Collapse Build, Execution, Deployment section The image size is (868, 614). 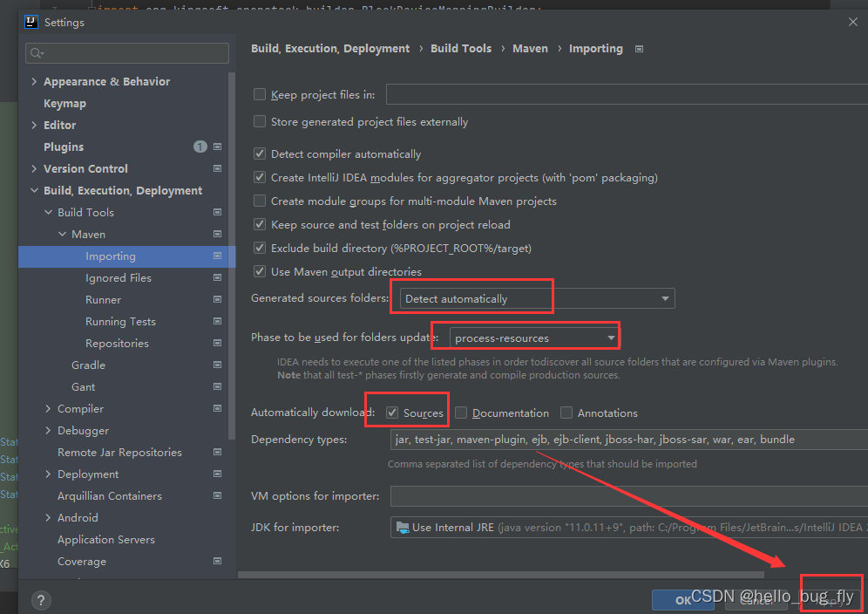coord(34,191)
